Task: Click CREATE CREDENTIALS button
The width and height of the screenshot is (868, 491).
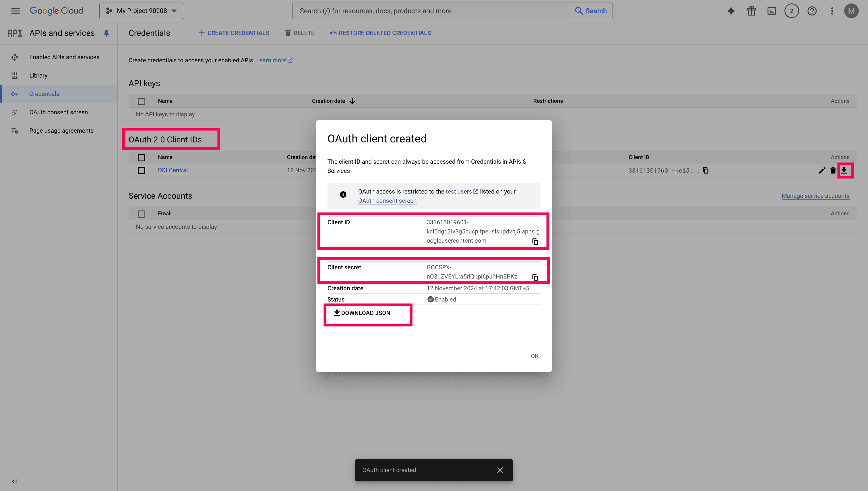Action: click(234, 33)
